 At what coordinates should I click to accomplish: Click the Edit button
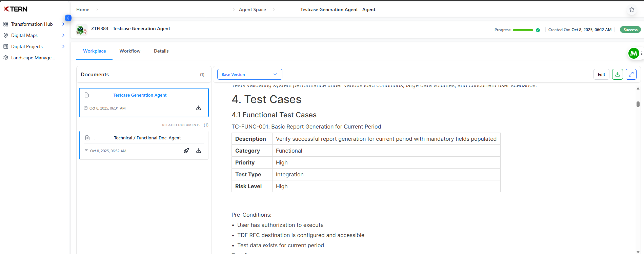601,74
